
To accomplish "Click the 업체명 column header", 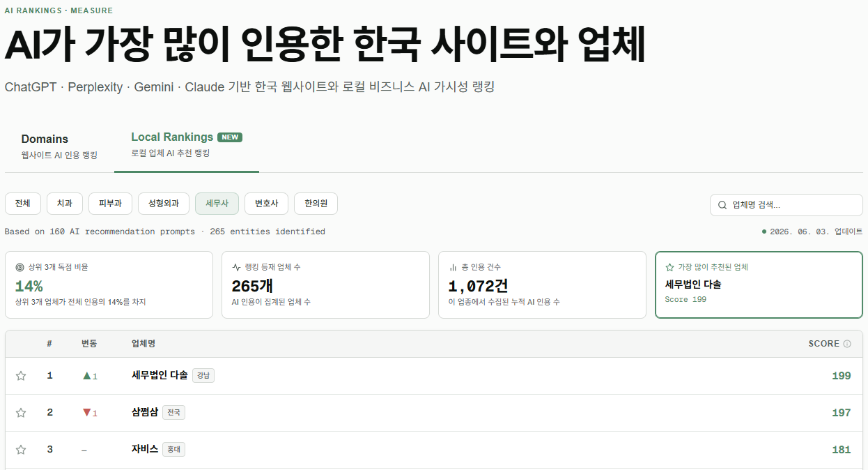I will 144,344.
